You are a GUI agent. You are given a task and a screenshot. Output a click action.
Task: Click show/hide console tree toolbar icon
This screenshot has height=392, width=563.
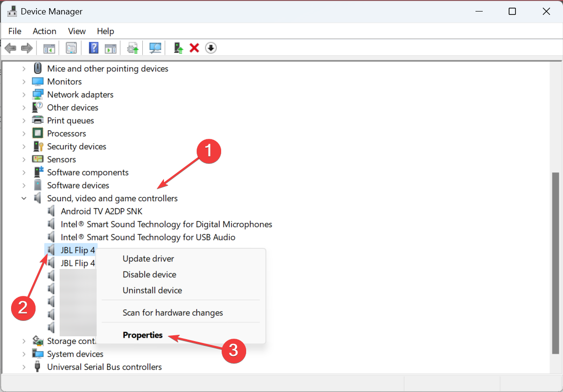[49, 48]
